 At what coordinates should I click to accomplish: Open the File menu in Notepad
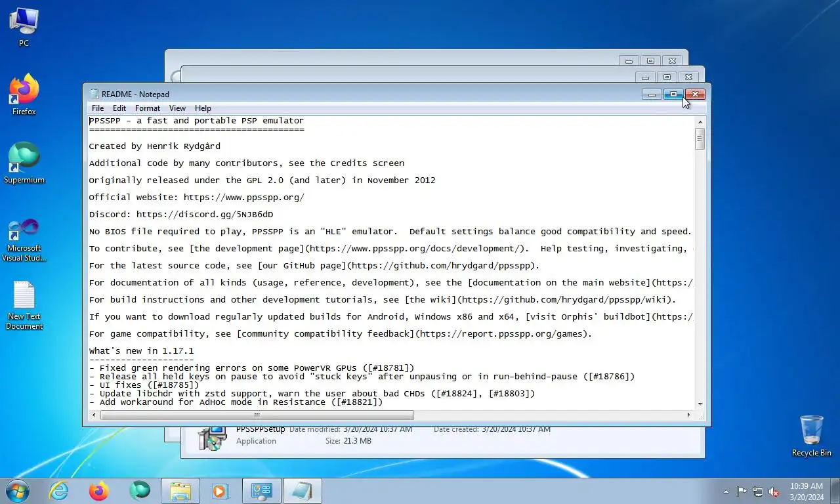click(x=98, y=108)
